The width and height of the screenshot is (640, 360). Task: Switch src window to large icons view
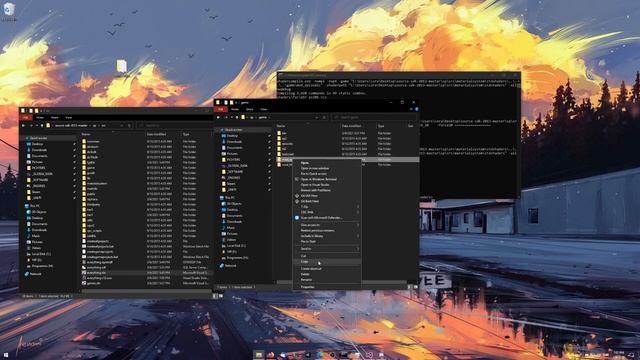[220, 296]
